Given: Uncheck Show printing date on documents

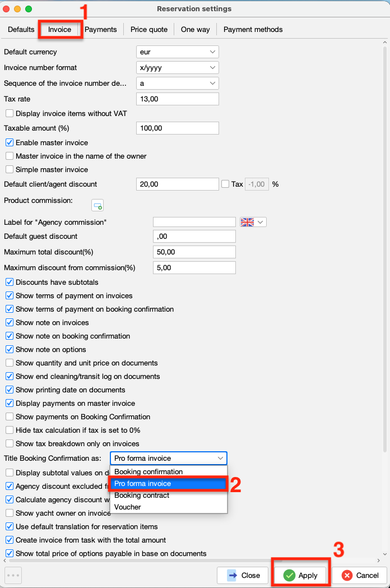Looking at the screenshot, I should click(x=10, y=390).
